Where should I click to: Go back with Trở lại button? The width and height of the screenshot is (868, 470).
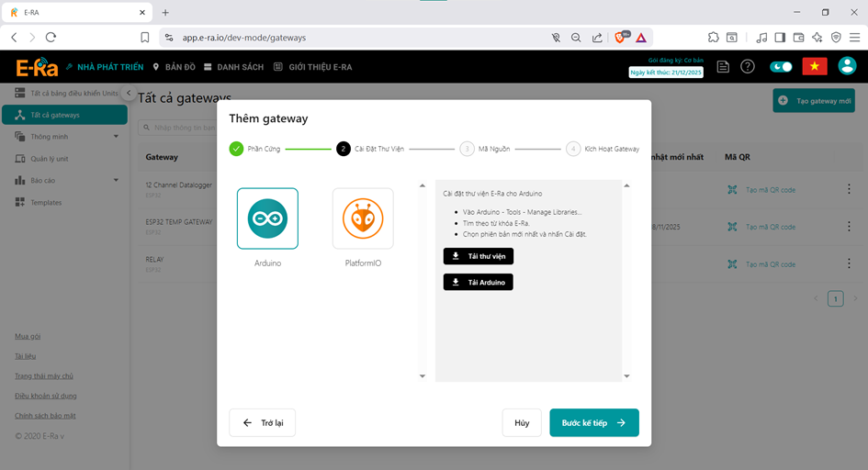click(x=263, y=422)
